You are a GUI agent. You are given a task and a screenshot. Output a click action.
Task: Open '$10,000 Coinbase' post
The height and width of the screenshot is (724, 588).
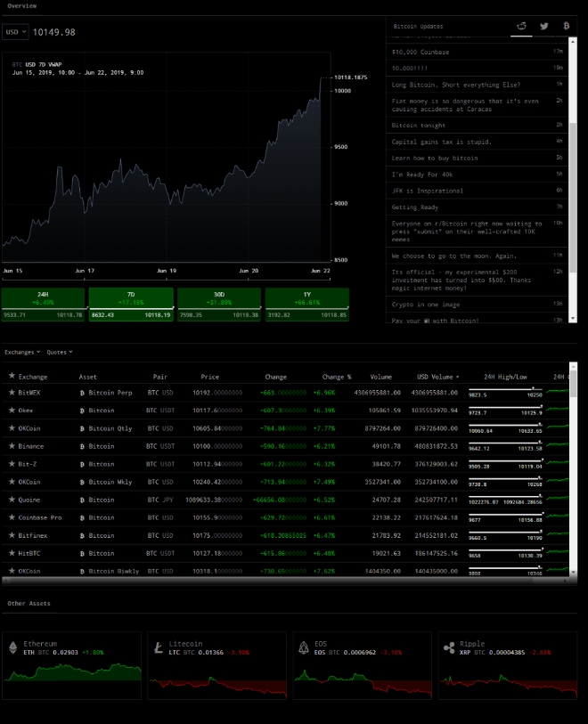[477, 52]
